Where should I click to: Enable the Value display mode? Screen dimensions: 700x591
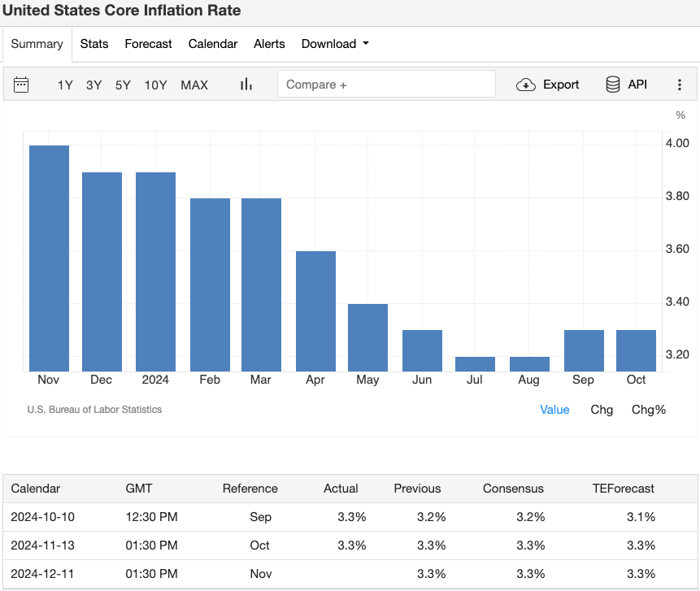pos(554,410)
